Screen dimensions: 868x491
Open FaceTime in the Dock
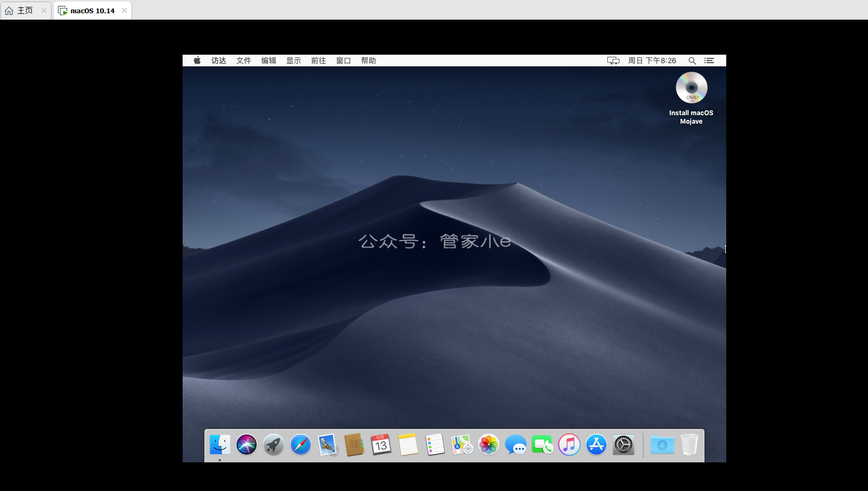point(543,445)
